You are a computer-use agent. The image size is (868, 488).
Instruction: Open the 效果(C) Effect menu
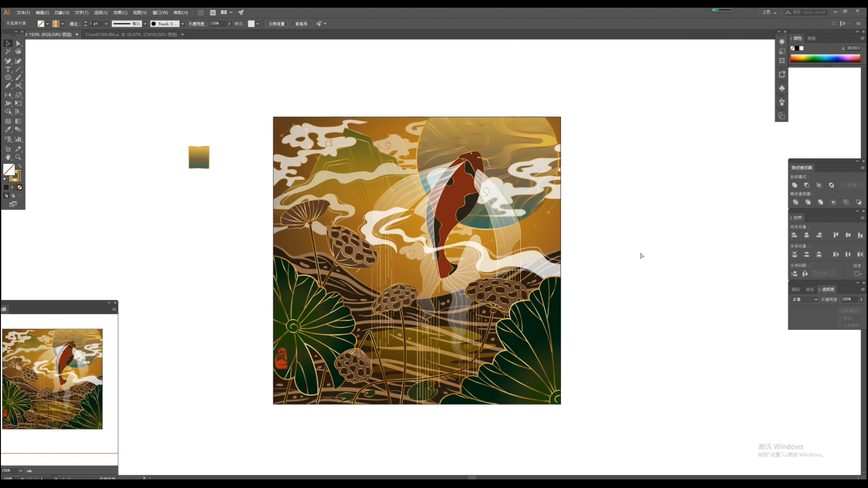[x=120, y=13]
